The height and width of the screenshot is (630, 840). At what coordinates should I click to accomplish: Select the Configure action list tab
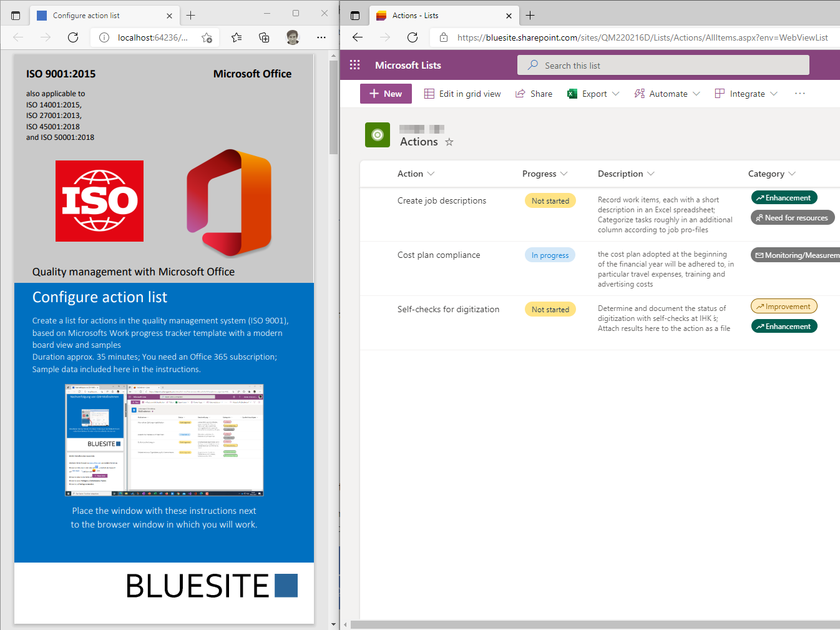point(104,16)
